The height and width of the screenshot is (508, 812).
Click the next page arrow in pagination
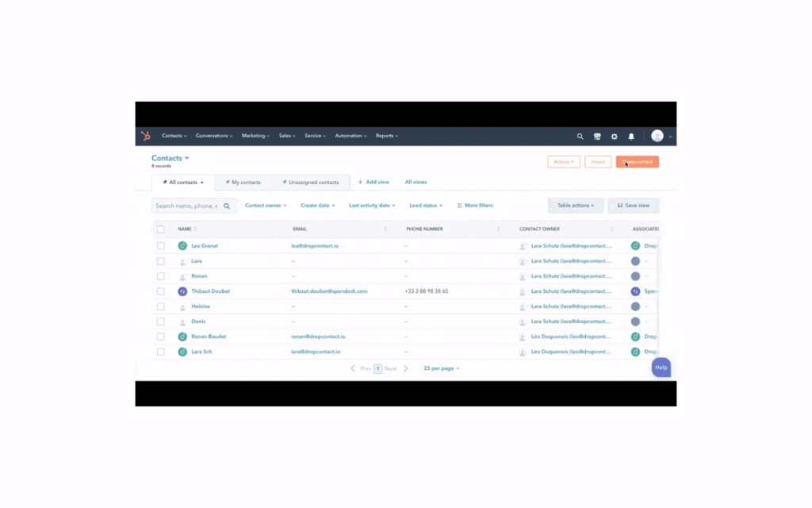pos(406,368)
